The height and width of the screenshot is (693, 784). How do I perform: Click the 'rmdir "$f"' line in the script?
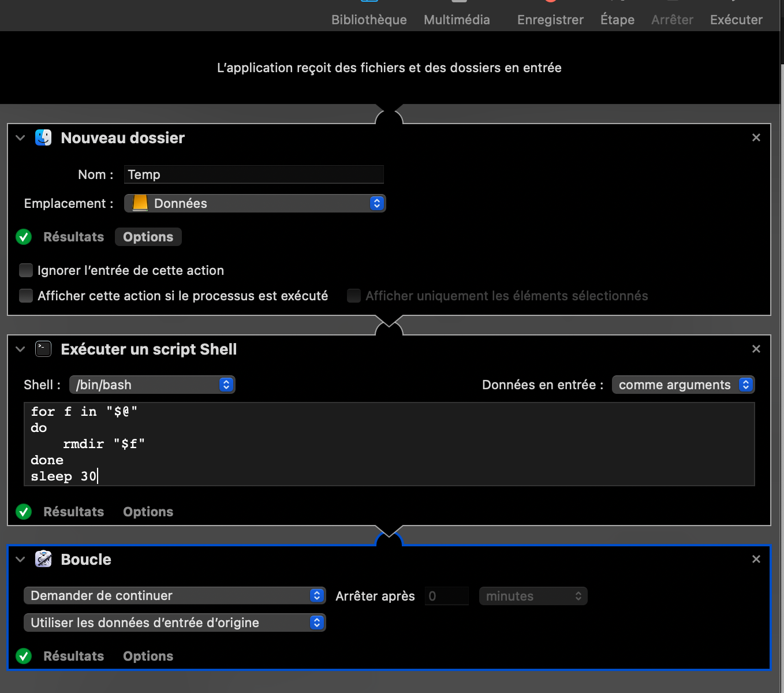[104, 444]
